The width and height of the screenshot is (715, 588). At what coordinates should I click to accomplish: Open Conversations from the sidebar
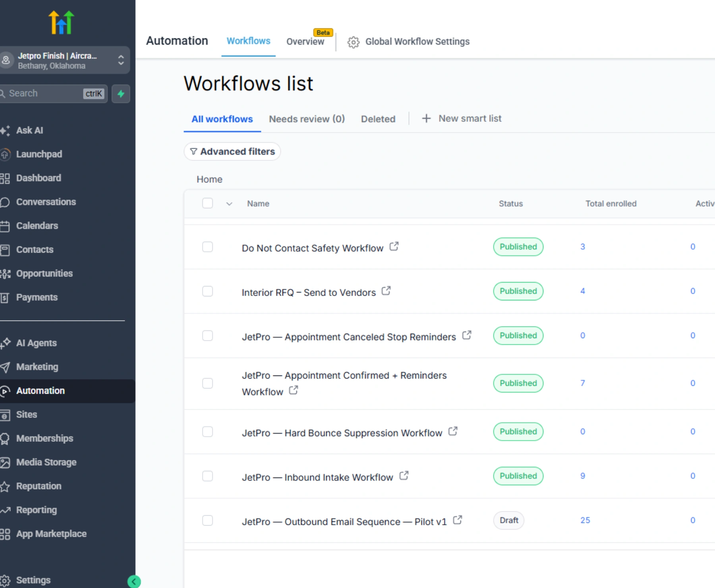[46, 202]
